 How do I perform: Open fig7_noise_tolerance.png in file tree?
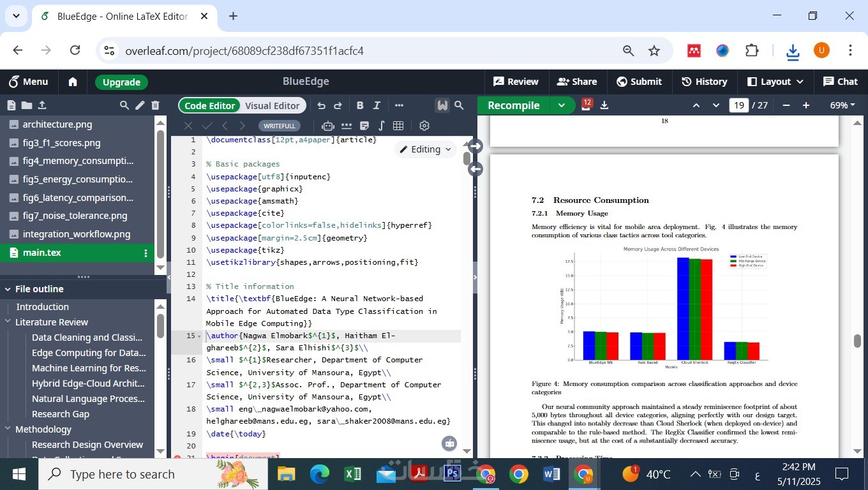point(75,216)
